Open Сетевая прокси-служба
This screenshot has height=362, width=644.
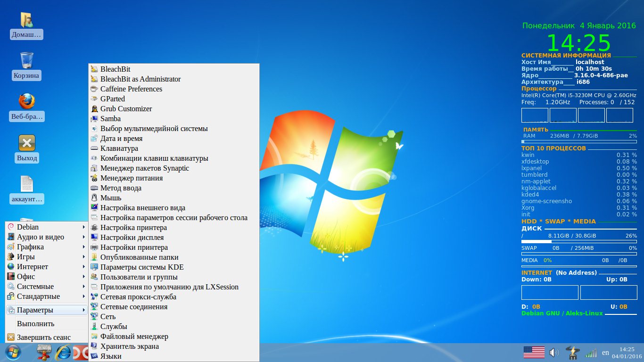[174, 296]
